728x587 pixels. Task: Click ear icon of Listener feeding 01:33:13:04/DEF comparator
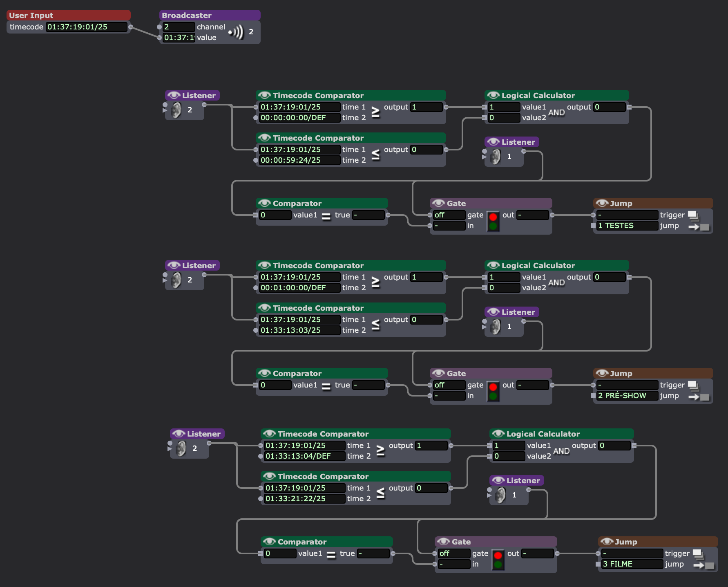coord(181,449)
